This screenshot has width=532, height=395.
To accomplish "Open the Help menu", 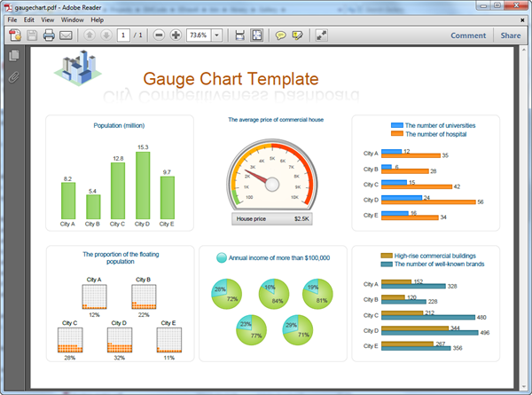I will 97,20.
